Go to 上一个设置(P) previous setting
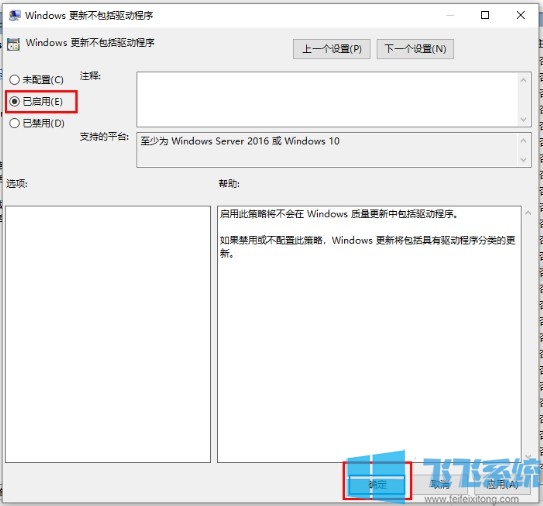The width and height of the screenshot is (543, 506). point(331,49)
